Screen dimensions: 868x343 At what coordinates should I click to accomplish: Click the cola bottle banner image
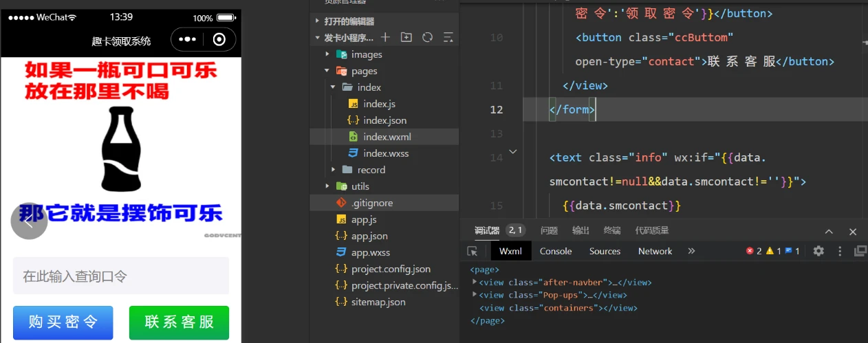click(121, 148)
